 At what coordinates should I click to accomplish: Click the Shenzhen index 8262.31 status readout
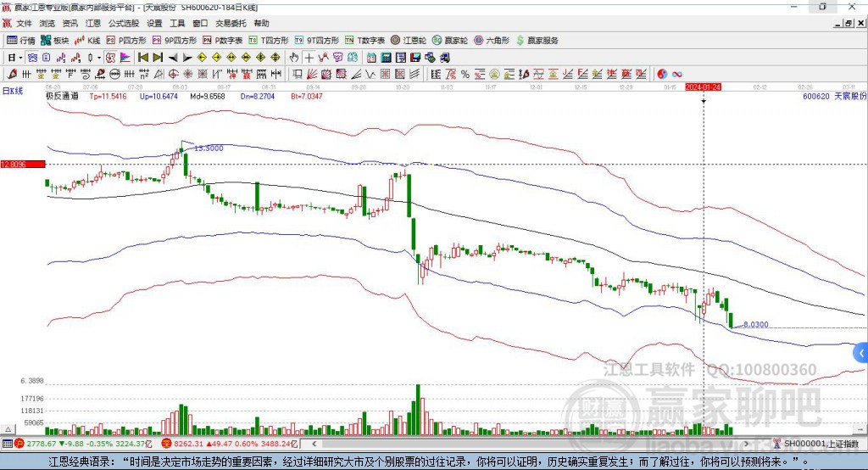coord(236,444)
